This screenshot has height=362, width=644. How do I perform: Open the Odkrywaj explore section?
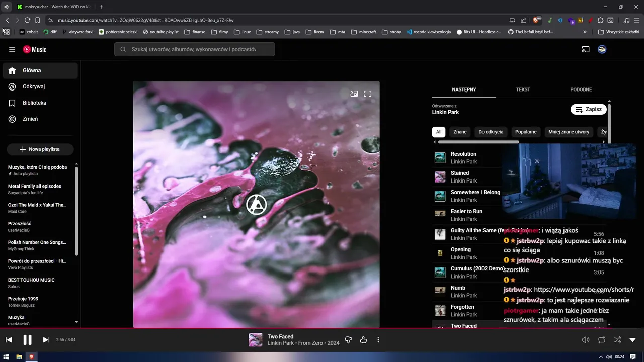pyautogui.click(x=40, y=86)
